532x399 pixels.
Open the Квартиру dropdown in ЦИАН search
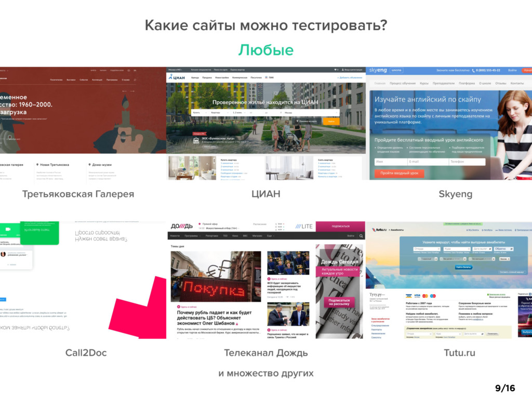[220, 113]
